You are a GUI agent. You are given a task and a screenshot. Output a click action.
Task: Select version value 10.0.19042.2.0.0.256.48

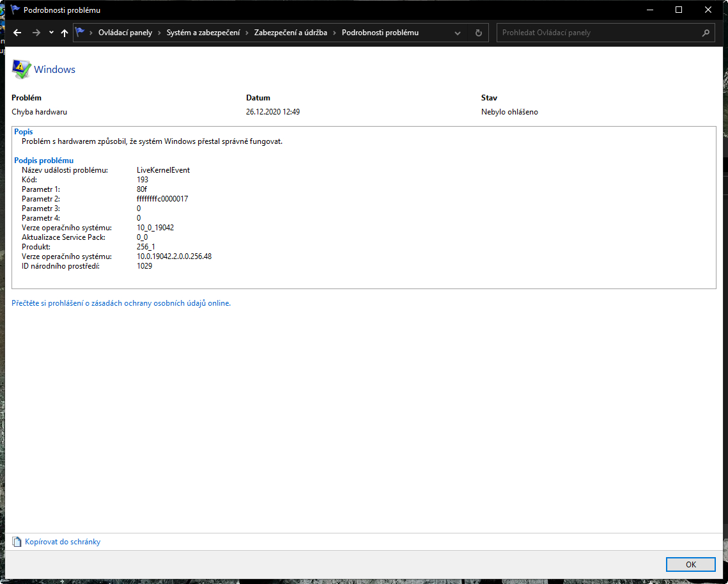point(174,256)
